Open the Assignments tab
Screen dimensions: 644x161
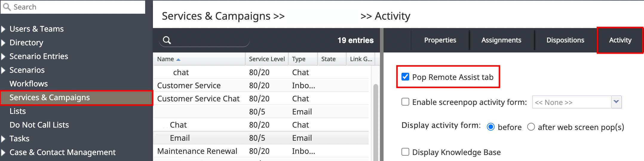coord(501,40)
